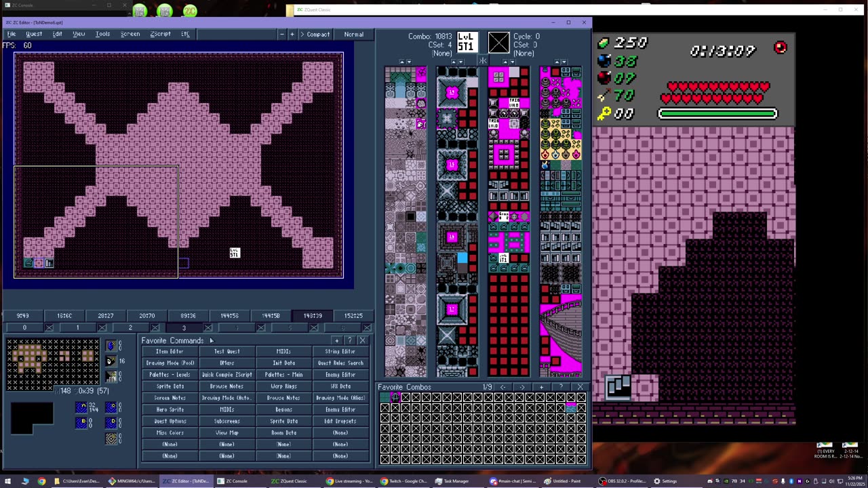
Task: Open Chrome from the taskbar
Action: (x=41, y=481)
